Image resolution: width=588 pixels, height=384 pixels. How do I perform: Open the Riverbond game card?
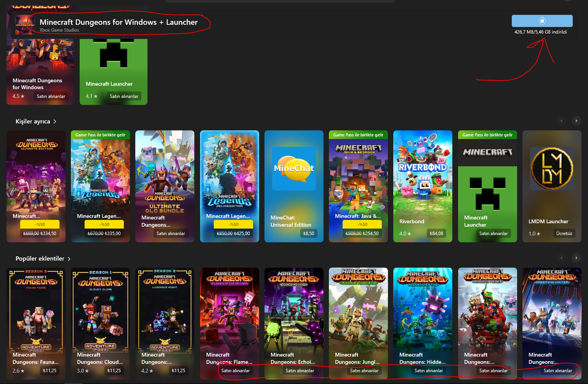coord(423,186)
